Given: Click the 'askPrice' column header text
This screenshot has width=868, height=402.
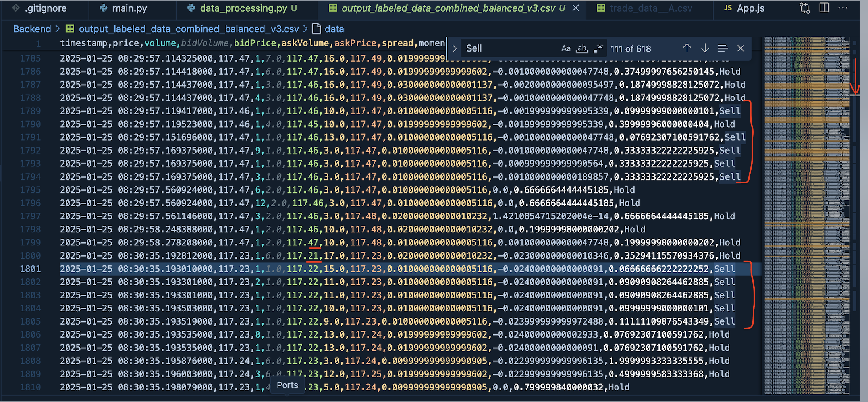Looking at the screenshot, I should [x=355, y=43].
